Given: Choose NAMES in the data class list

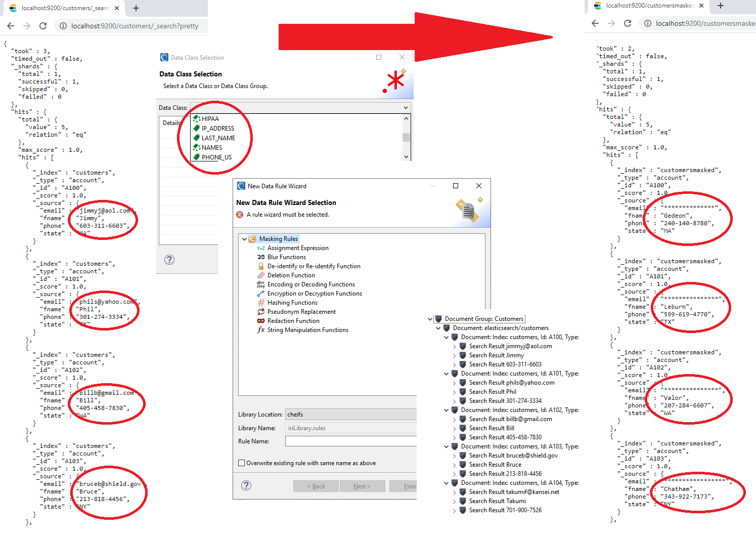Looking at the screenshot, I should (x=212, y=148).
